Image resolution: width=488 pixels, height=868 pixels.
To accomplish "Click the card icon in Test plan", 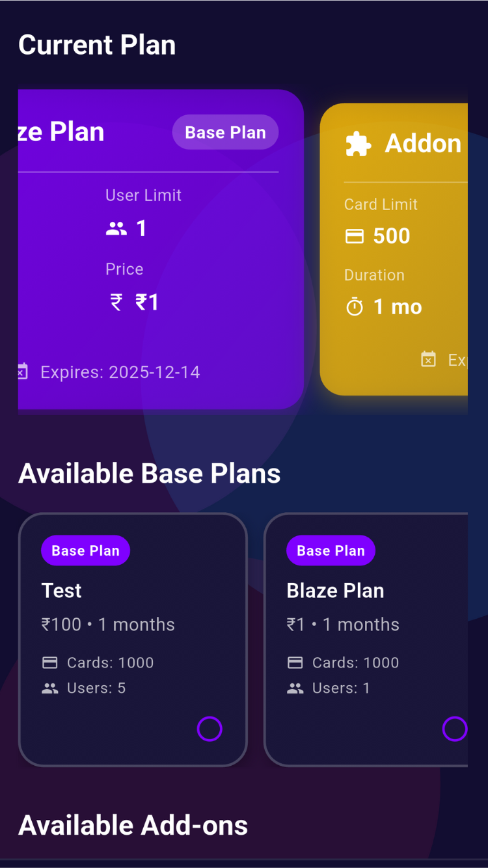I will point(50,662).
